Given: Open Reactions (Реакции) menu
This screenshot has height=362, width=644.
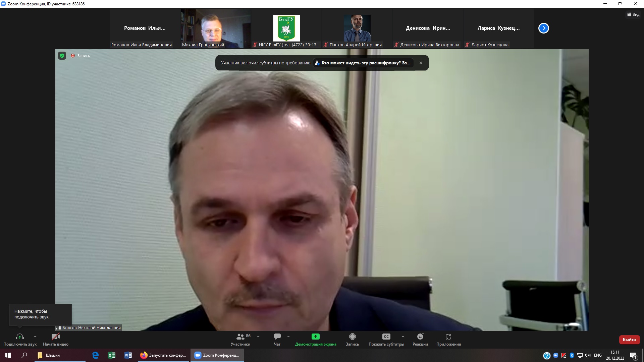Looking at the screenshot, I should tap(420, 339).
